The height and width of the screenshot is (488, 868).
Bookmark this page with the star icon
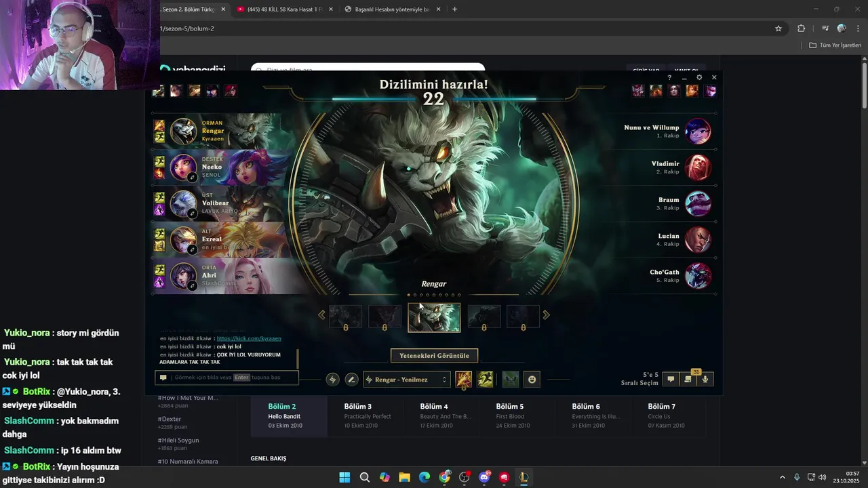tap(778, 28)
